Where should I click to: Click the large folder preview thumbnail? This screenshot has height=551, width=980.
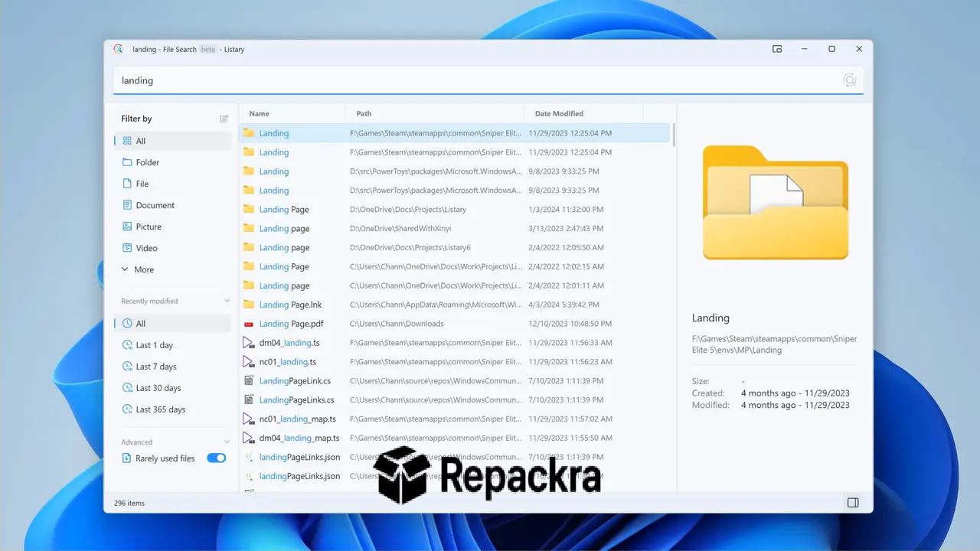pos(776,203)
